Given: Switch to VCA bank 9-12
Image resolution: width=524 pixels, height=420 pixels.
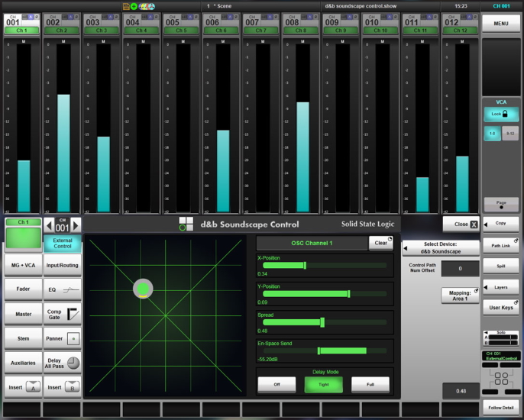Looking at the screenshot, I should 510,134.
